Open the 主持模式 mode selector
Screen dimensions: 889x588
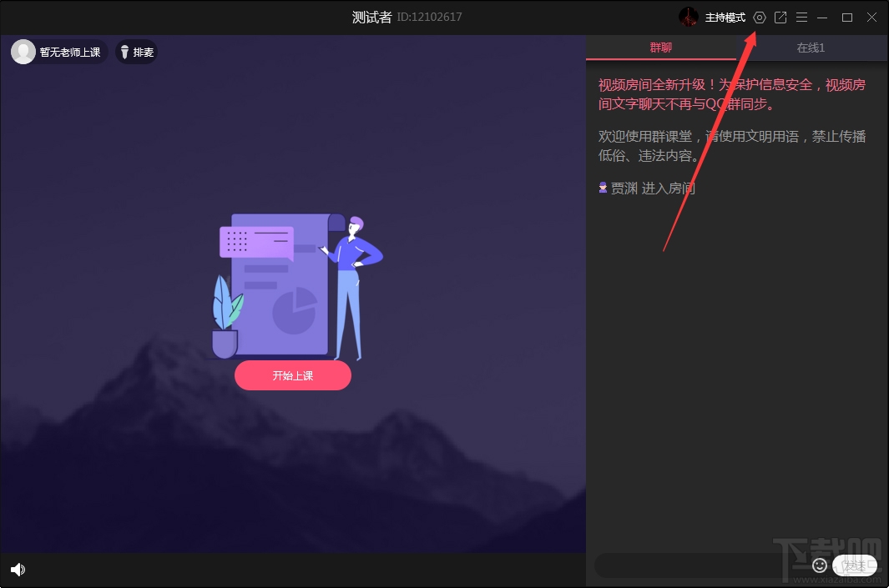pyautogui.click(x=725, y=17)
